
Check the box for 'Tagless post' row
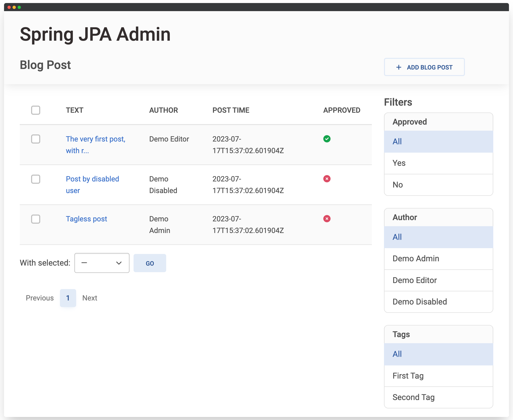coord(36,219)
